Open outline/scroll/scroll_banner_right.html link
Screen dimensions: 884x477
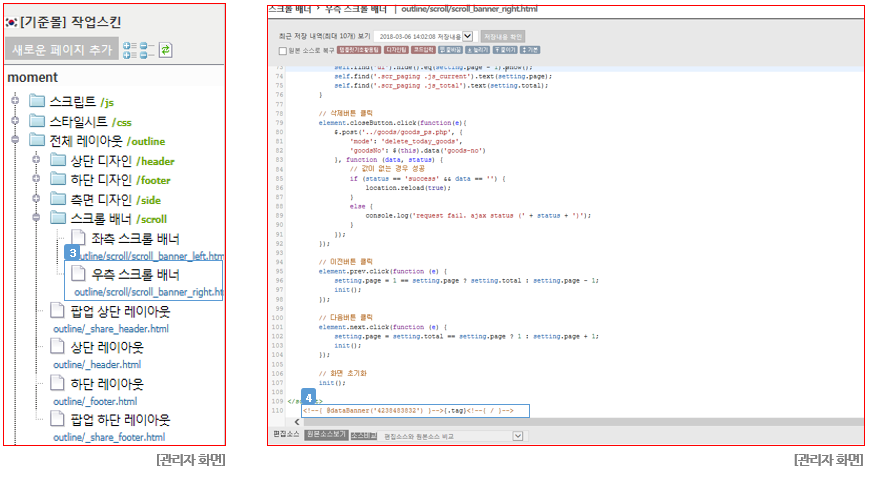click(149, 292)
